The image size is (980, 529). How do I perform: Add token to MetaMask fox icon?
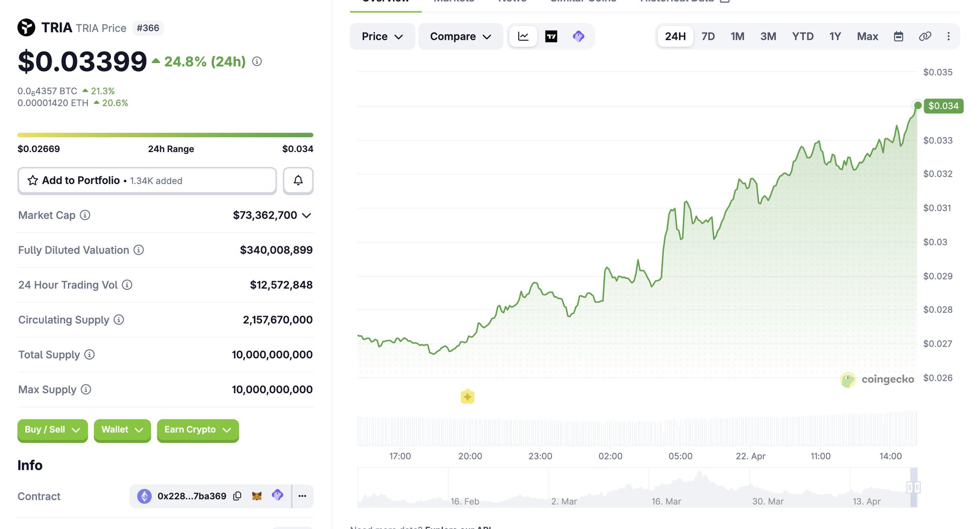[257, 496]
